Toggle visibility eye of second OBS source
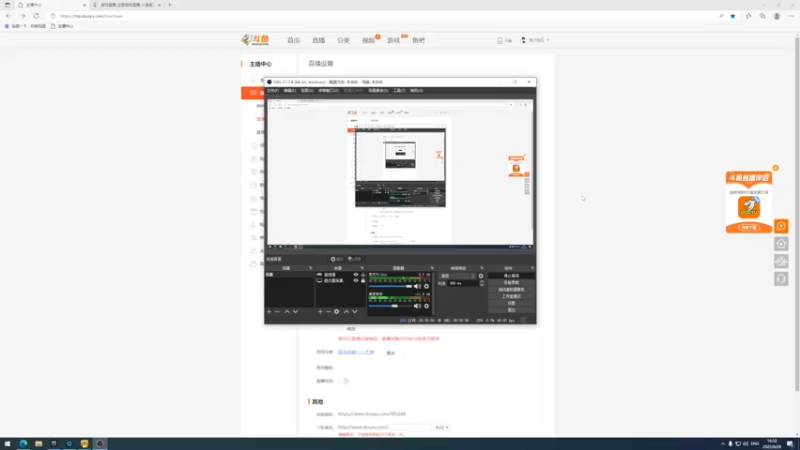 356,281
